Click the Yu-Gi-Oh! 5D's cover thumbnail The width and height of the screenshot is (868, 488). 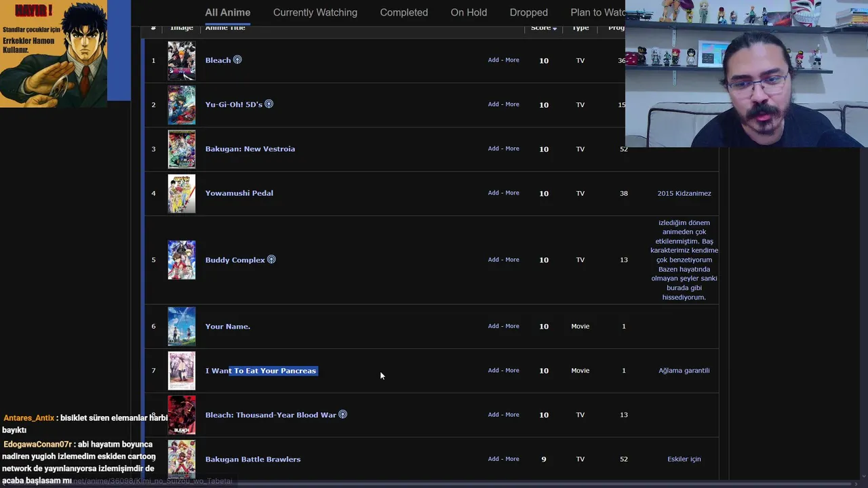182,104
